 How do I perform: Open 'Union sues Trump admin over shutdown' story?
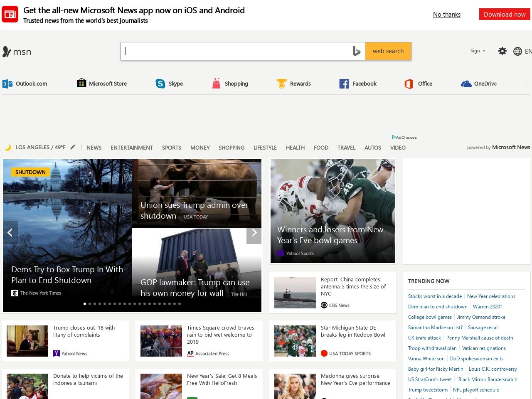click(x=194, y=210)
